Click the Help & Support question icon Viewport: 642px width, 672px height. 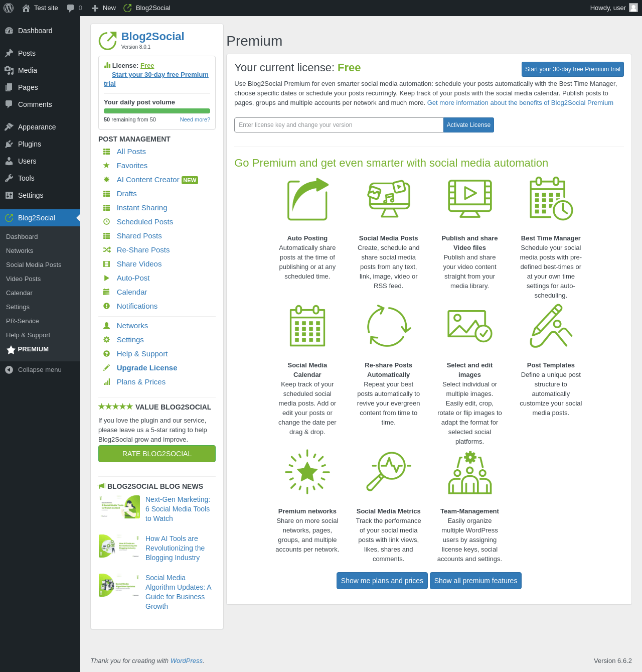(106, 354)
